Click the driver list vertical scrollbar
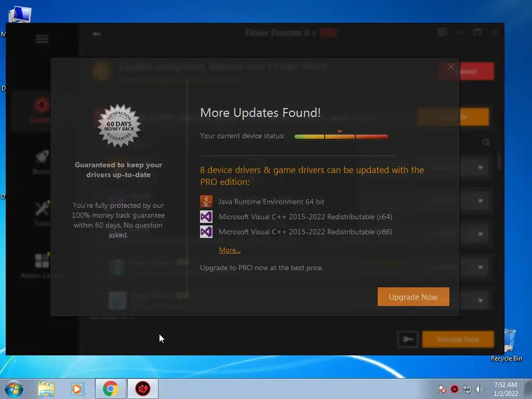 point(499,162)
